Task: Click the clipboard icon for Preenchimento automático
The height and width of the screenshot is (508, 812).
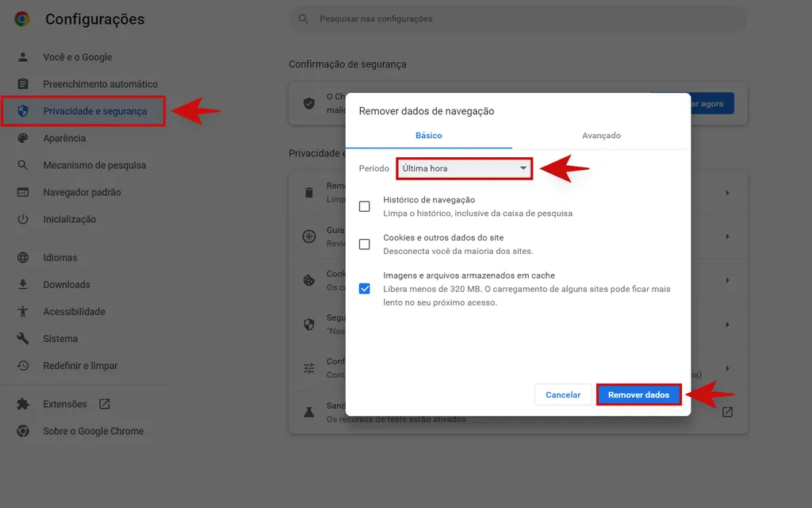Action: pyautogui.click(x=23, y=84)
